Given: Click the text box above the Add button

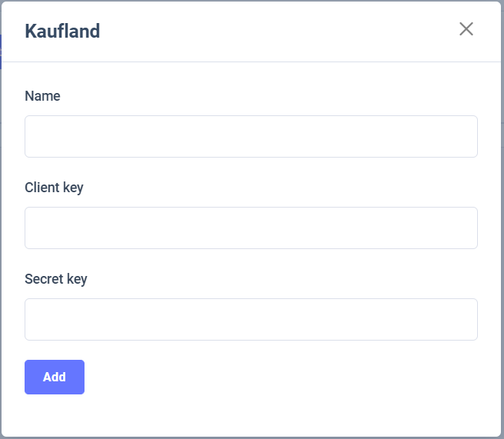Looking at the screenshot, I should point(251,320).
